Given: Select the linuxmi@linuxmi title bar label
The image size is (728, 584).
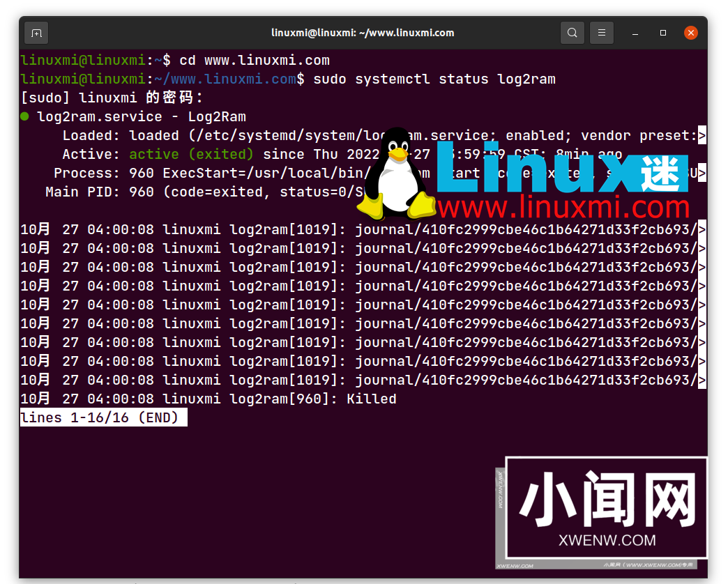Looking at the screenshot, I should click(363, 32).
